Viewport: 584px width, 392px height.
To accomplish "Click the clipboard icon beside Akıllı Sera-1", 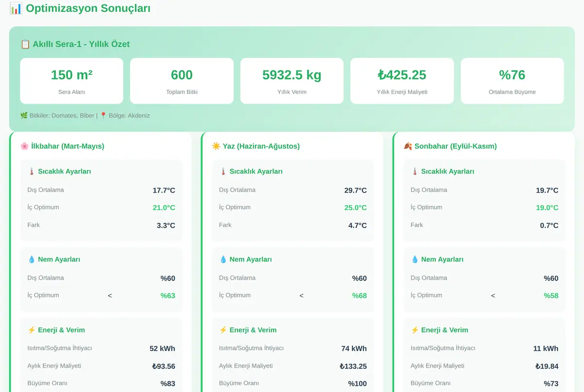I will tap(25, 44).
